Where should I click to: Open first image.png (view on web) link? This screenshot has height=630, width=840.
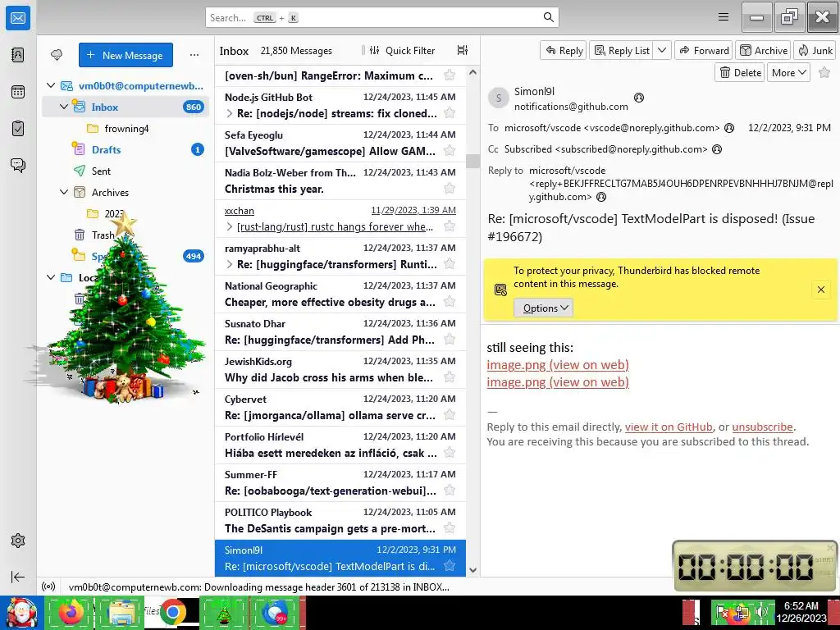pos(558,365)
